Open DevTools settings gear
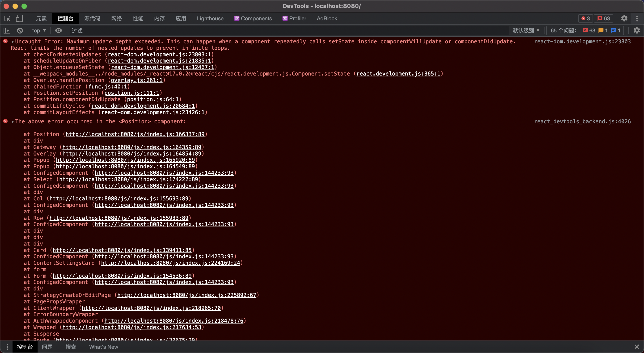Viewport: 644px width, 353px height. [624, 18]
